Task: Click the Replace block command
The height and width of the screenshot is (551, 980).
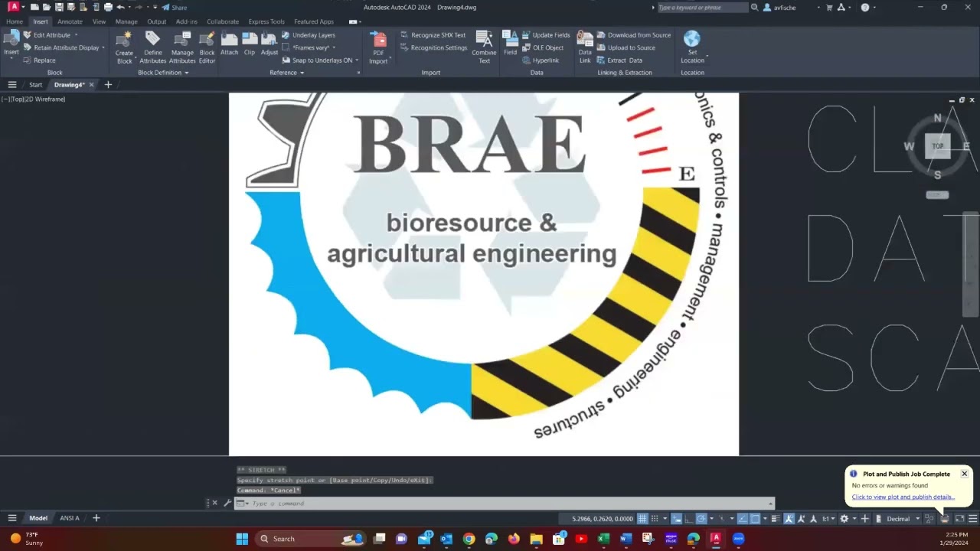Action: pyautogui.click(x=39, y=60)
